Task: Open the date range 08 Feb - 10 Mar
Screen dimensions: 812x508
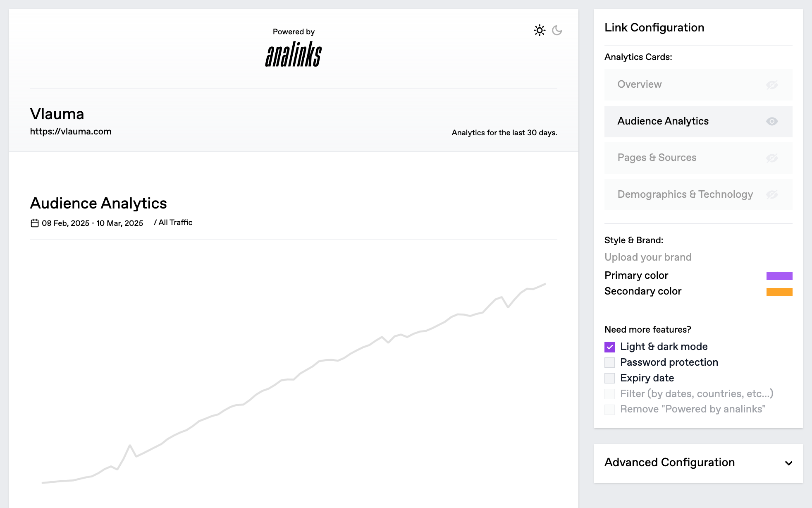Action: point(92,223)
